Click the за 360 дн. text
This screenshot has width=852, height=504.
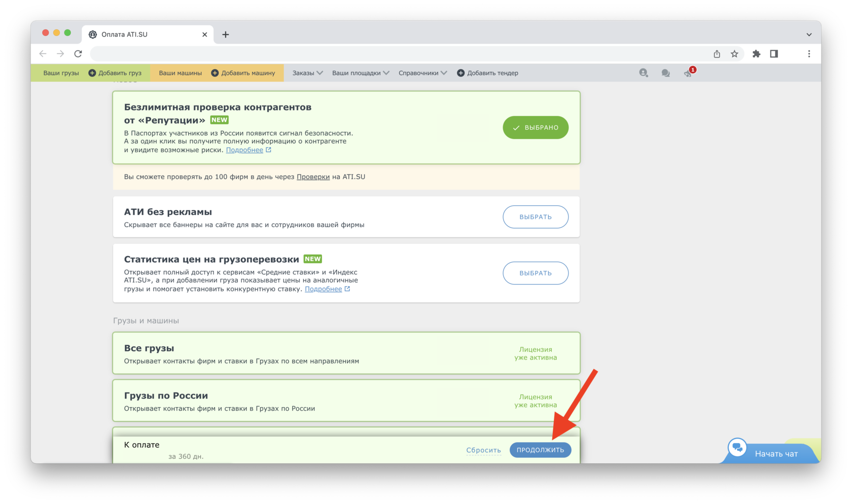(x=186, y=457)
